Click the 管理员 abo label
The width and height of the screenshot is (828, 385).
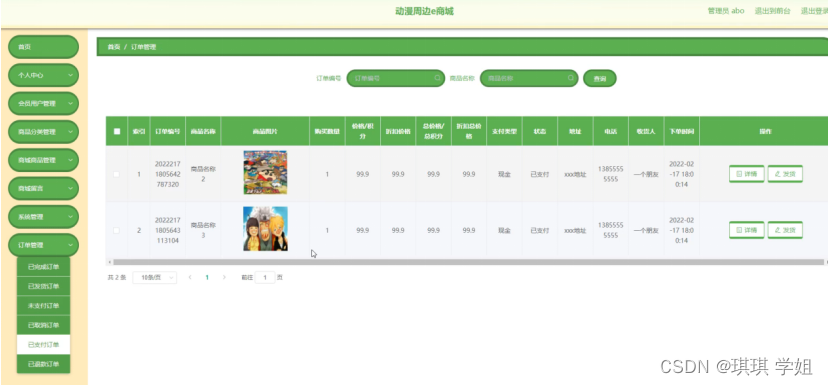[x=726, y=11]
